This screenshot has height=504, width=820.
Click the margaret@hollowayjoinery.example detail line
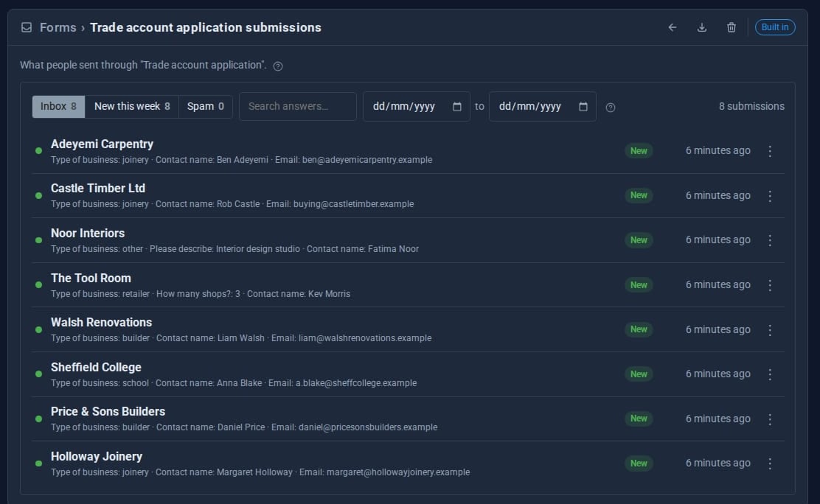[x=260, y=472]
